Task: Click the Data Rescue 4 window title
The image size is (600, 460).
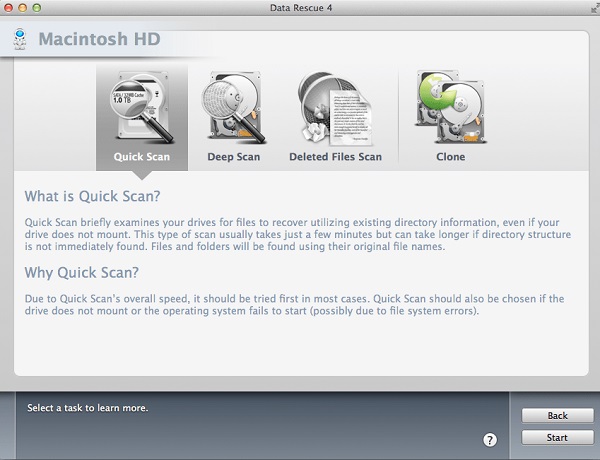Action: [x=301, y=8]
